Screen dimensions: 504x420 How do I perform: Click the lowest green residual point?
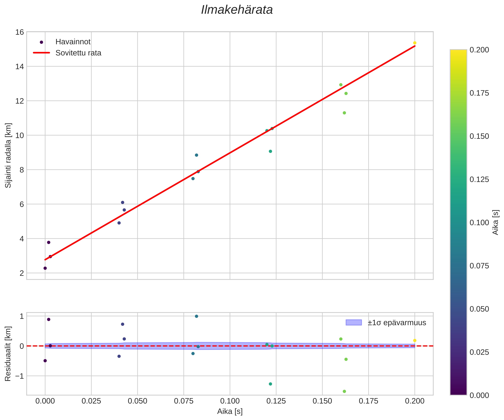click(x=344, y=391)
